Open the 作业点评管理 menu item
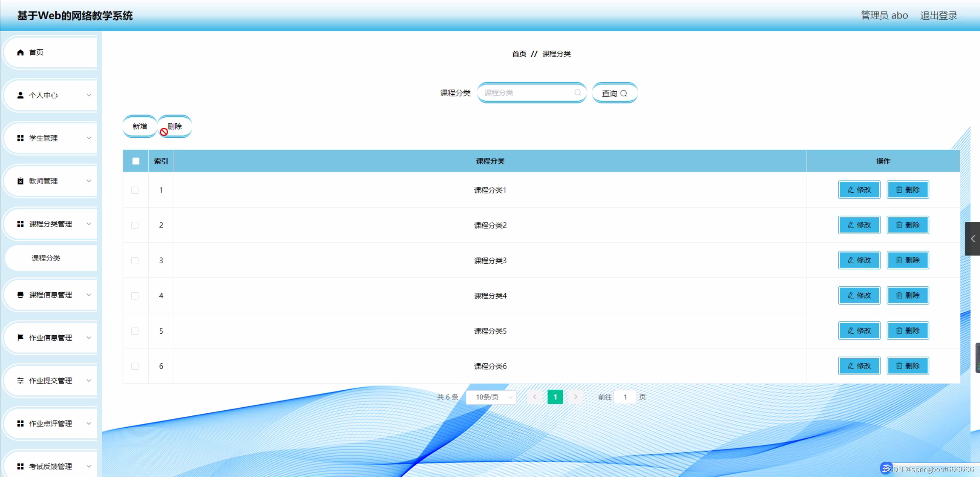The width and height of the screenshot is (980, 477). tap(50, 423)
